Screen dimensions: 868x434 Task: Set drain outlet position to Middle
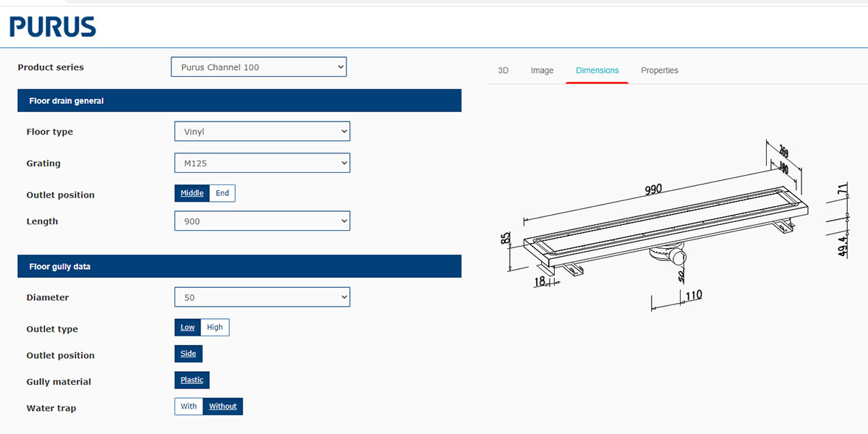(192, 193)
